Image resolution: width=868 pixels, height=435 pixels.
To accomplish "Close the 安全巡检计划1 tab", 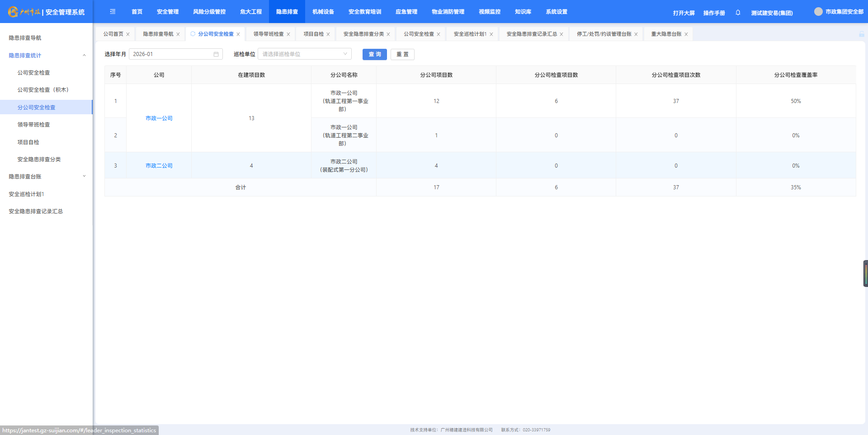I will click(x=491, y=34).
